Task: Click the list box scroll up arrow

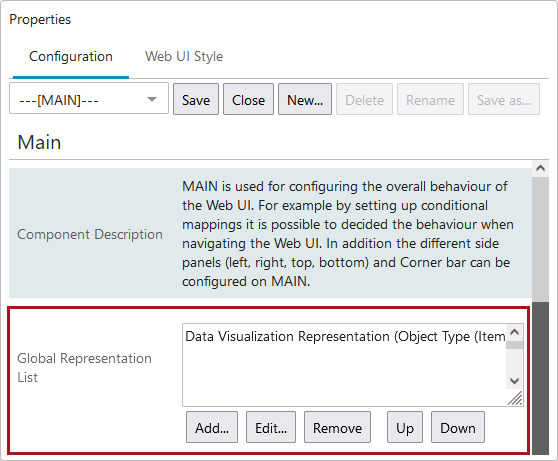Action: pyautogui.click(x=515, y=332)
